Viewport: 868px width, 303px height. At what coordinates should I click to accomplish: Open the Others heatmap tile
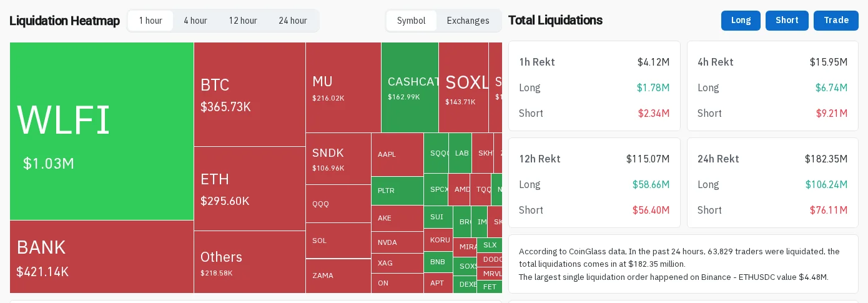250,262
